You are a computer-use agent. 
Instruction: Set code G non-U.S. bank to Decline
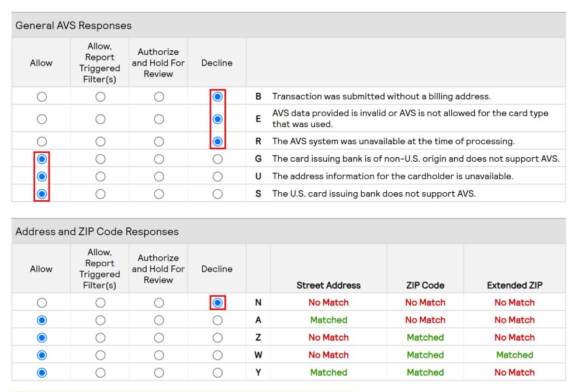(217, 159)
